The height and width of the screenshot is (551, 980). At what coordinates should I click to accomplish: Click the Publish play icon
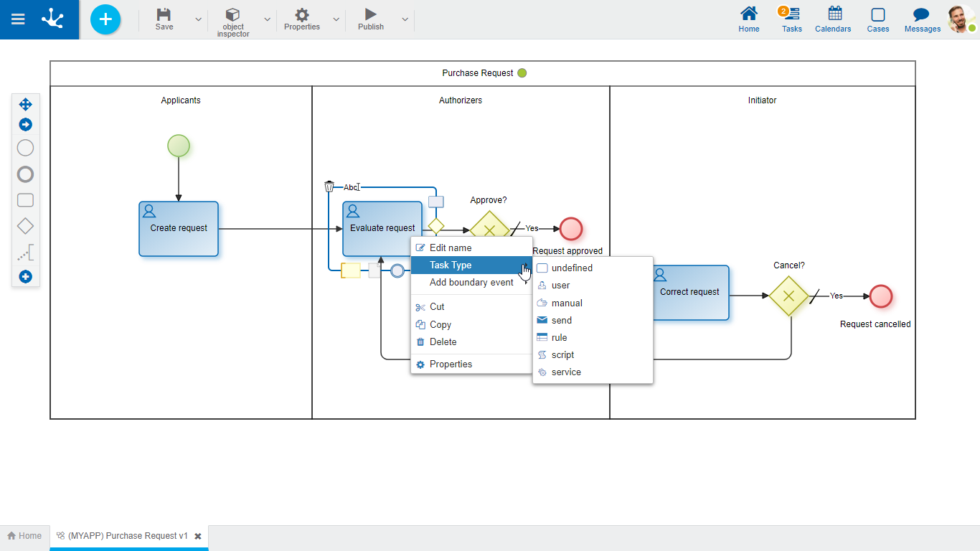[x=370, y=14]
